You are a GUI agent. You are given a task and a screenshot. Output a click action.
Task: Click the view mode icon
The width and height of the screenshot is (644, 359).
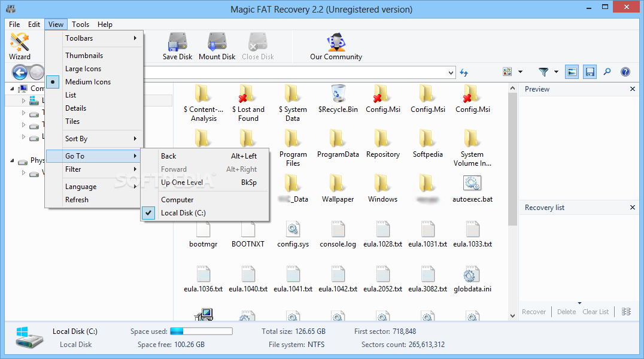click(507, 72)
